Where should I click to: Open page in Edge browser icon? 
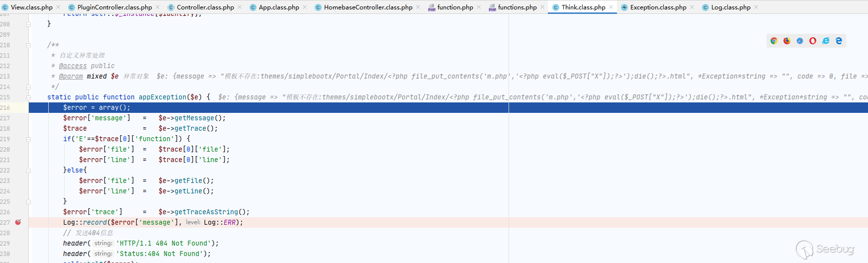tap(839, 41)
